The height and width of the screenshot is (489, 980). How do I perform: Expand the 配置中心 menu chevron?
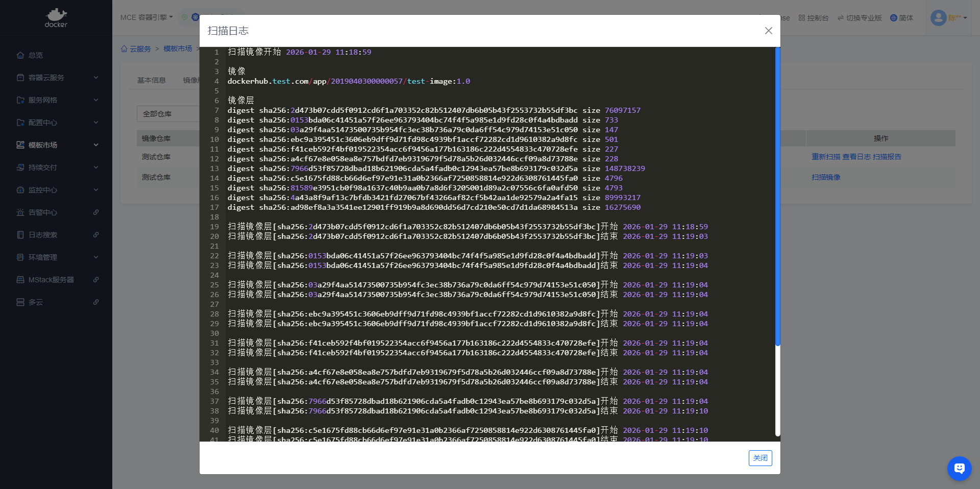pos(96,123)
